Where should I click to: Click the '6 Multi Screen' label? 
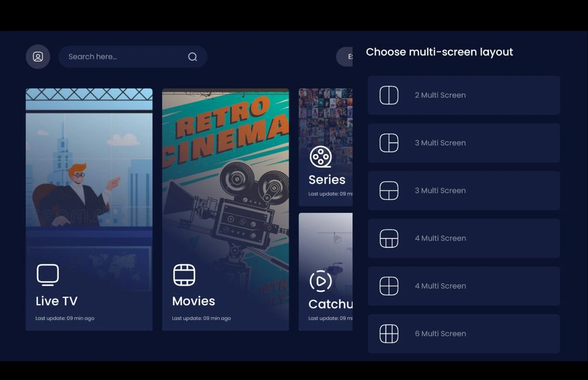click(x=440, y=334)
